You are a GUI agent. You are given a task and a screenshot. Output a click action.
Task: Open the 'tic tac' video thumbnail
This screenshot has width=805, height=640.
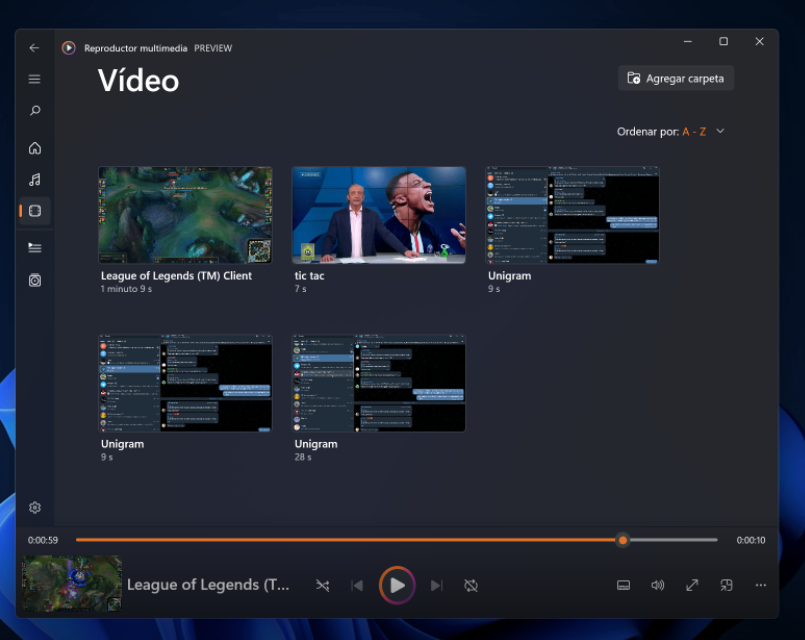[378, 215]
